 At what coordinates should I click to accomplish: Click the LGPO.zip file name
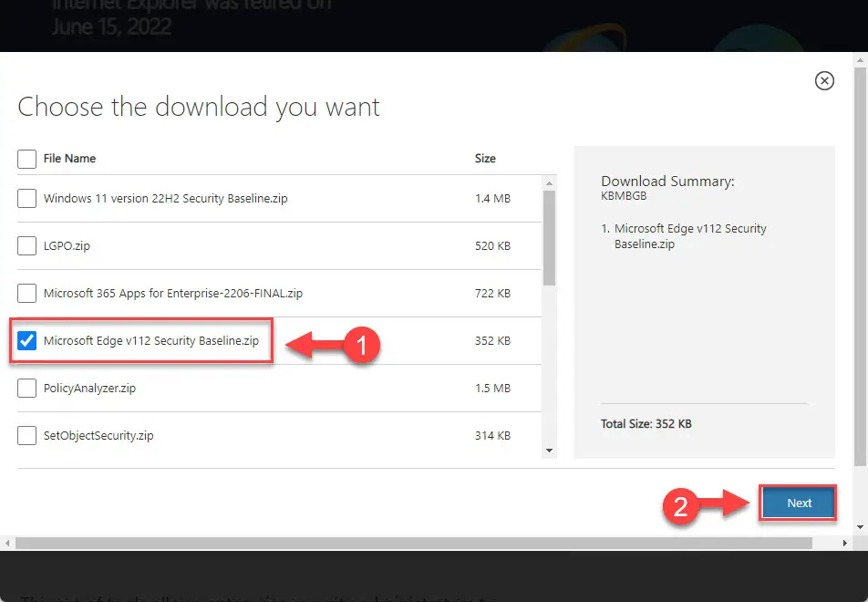click(67, 246)
